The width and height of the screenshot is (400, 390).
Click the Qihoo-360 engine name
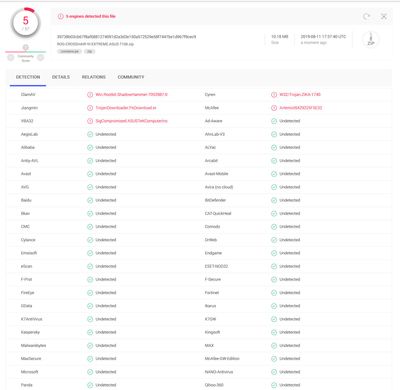coord(214,385)
